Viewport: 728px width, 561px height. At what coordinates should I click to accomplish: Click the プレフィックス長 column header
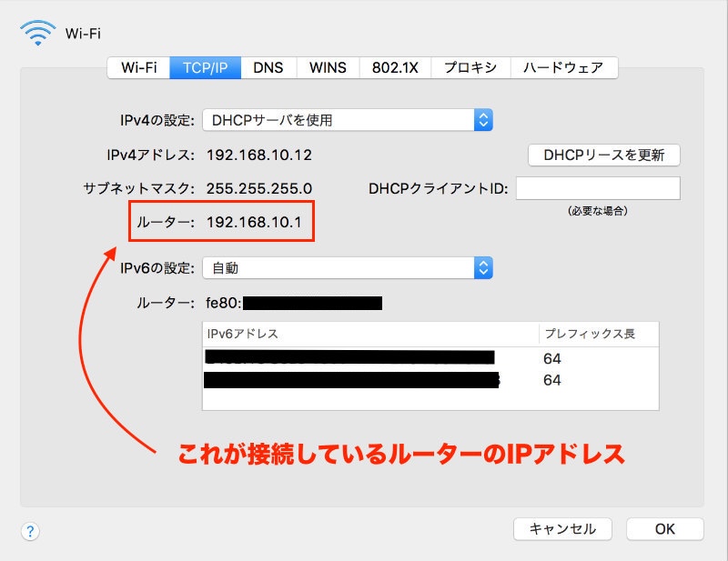pos(598,334)
